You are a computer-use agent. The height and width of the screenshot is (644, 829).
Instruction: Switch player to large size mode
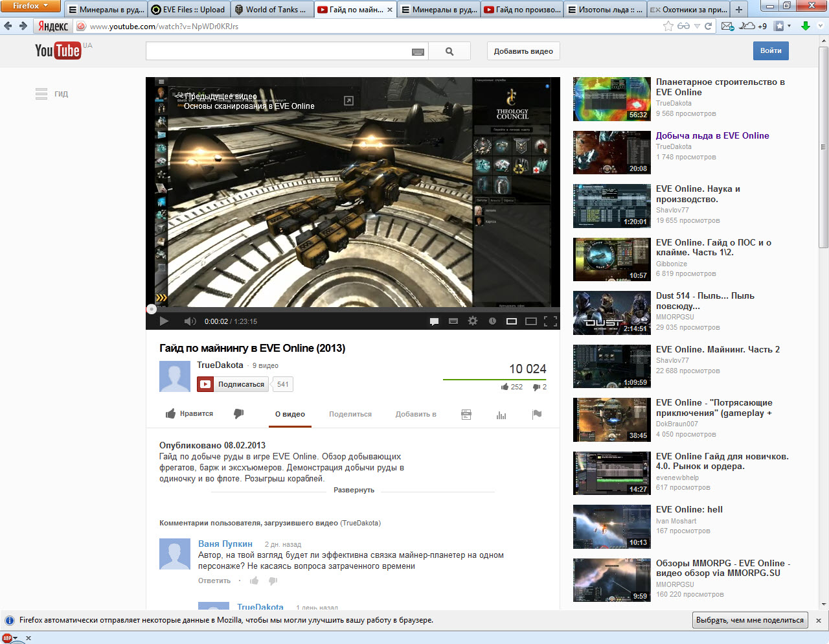531,321
